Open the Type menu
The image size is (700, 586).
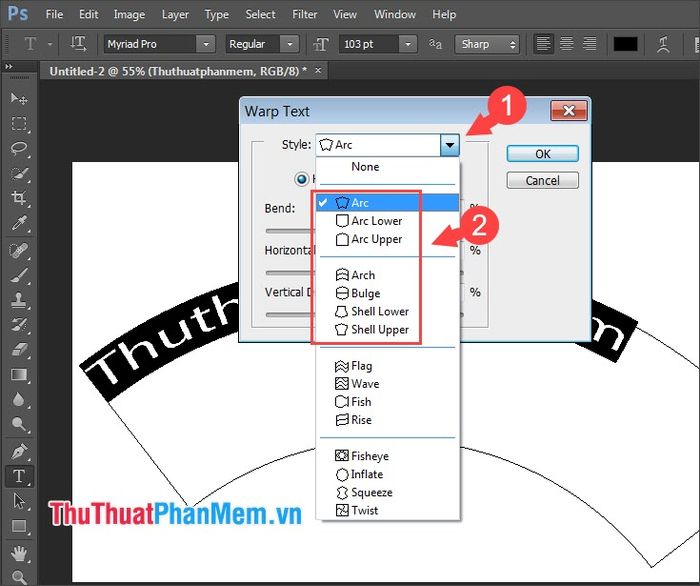(217, 14)
